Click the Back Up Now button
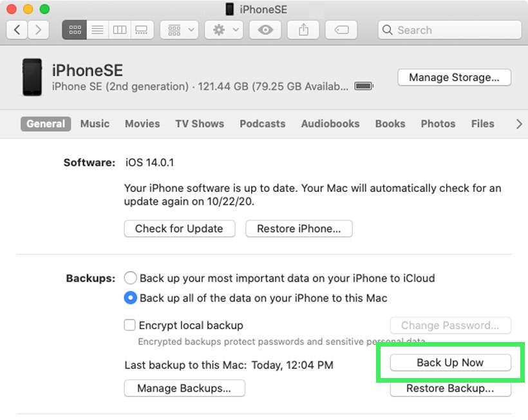Viewport: 528px width, 420px height. 450,363
